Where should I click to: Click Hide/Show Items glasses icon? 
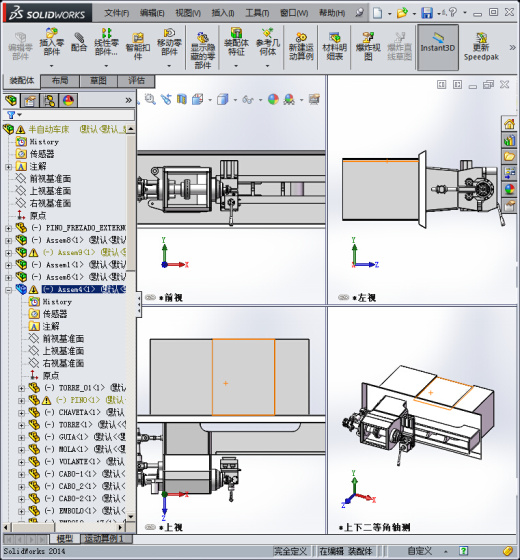click(x=248, y=99)
